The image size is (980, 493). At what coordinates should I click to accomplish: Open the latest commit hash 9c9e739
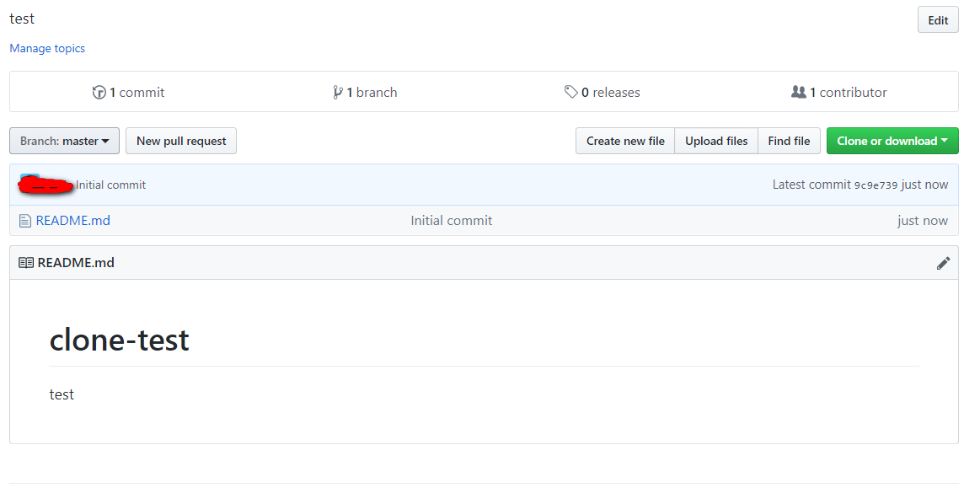point(876,185)
